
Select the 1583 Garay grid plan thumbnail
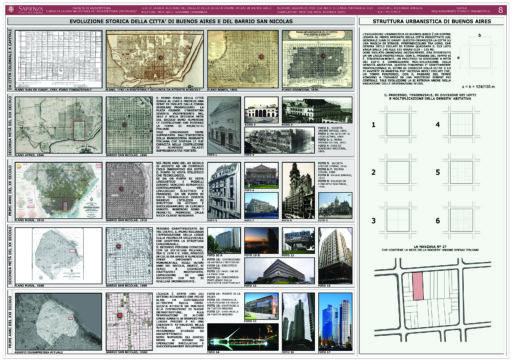[59, 60]
